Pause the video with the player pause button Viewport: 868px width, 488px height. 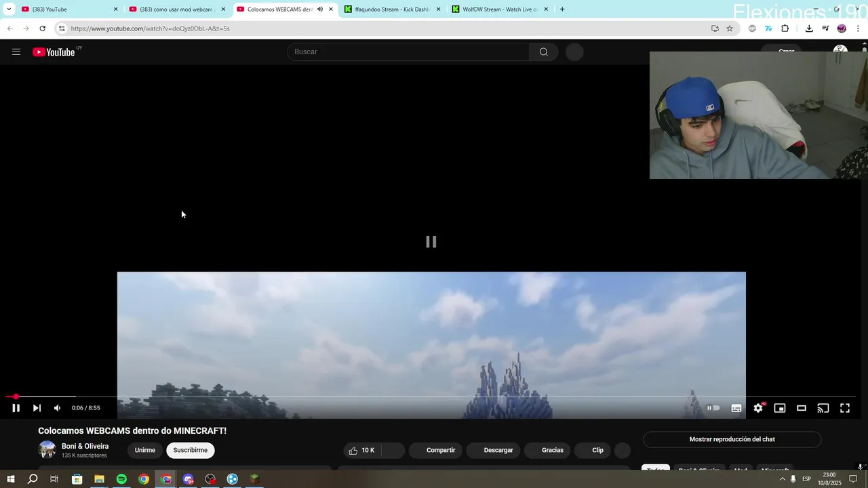coord(16,408)
